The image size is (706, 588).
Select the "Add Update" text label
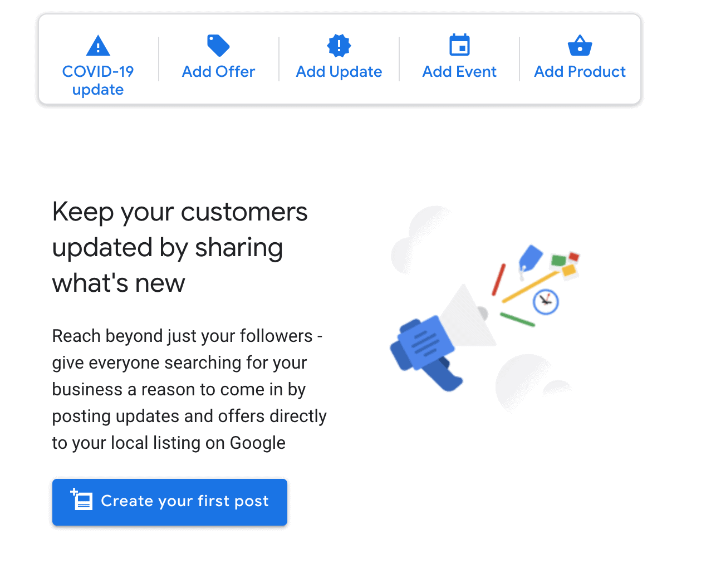(339, 72)
